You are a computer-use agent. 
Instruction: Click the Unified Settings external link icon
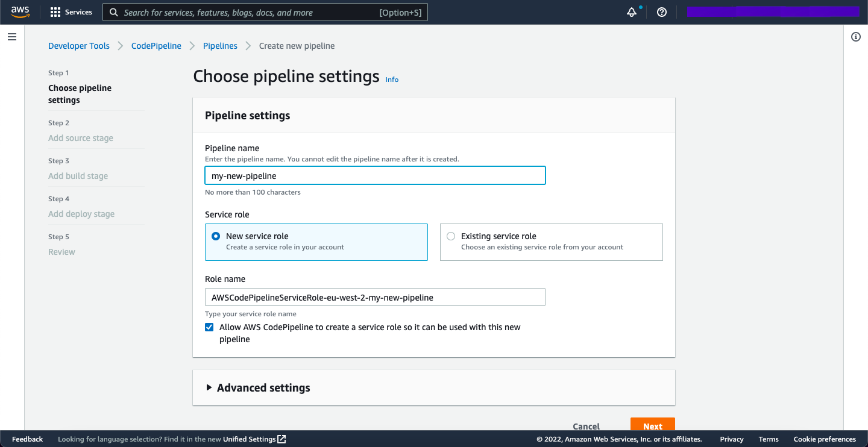coord(281,439)
